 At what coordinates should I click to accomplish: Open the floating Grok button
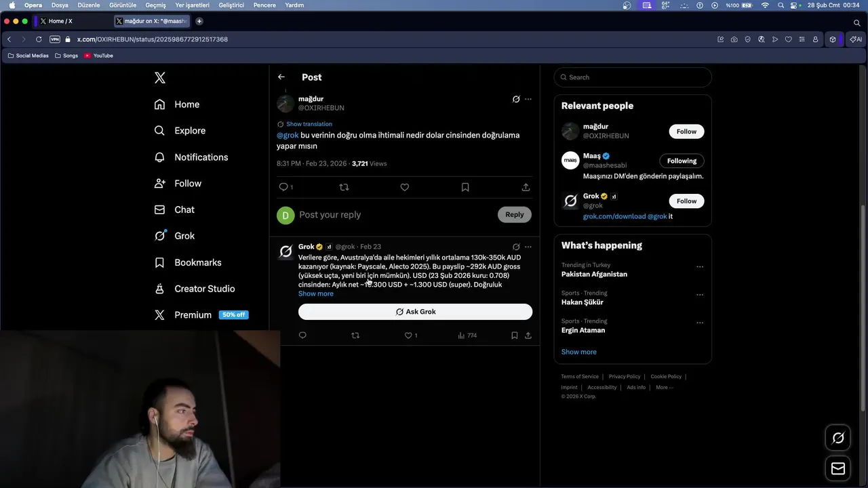coord(838,439)
